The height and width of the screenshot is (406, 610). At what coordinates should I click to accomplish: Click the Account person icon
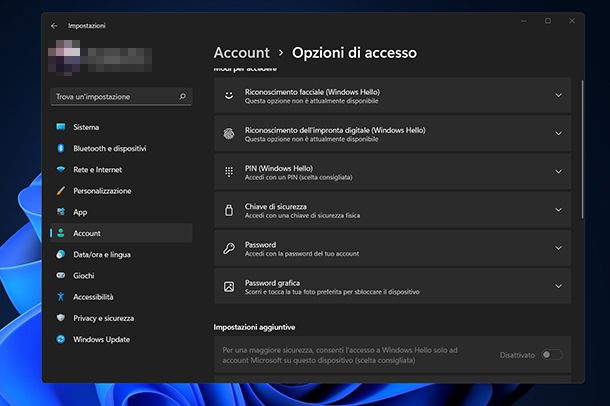61,233
